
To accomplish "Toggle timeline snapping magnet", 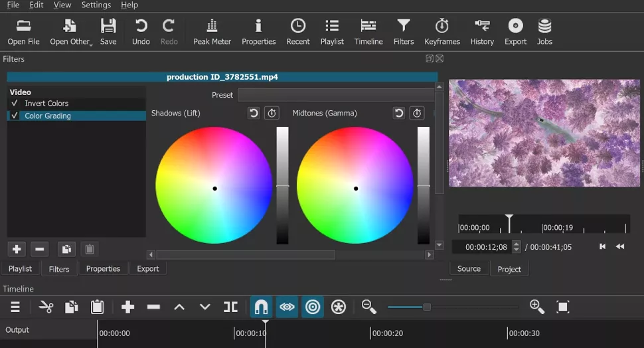I will click(x=262, y=307).
